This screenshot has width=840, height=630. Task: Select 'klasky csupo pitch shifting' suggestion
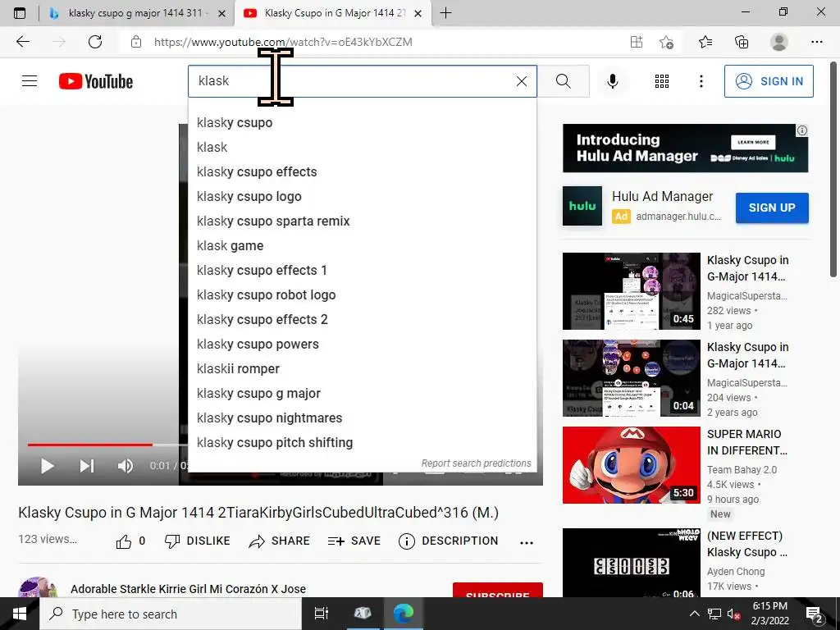[362, 443]
